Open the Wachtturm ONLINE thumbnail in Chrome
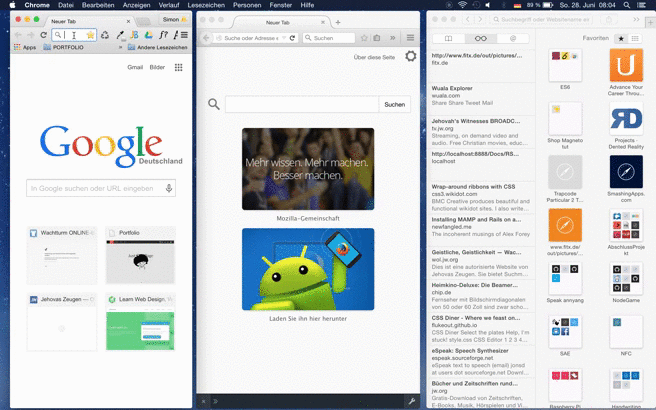This screenshot has height=410, width=656. 62,256
